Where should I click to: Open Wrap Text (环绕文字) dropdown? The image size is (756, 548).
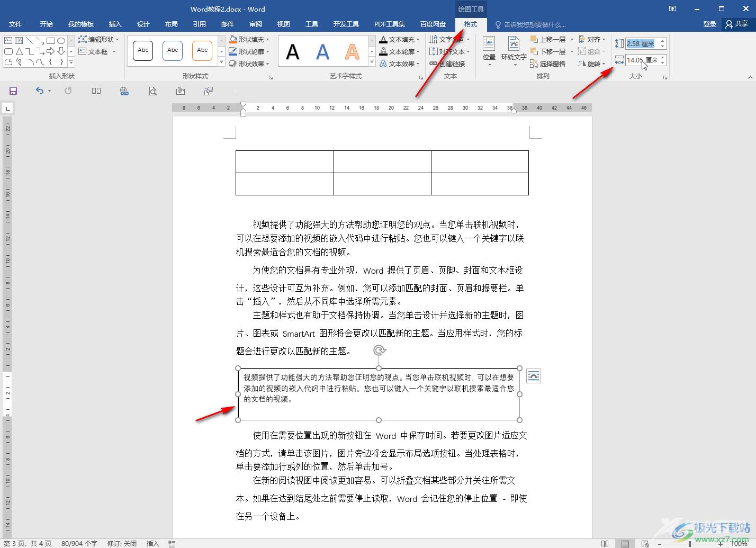coord(514,51)
